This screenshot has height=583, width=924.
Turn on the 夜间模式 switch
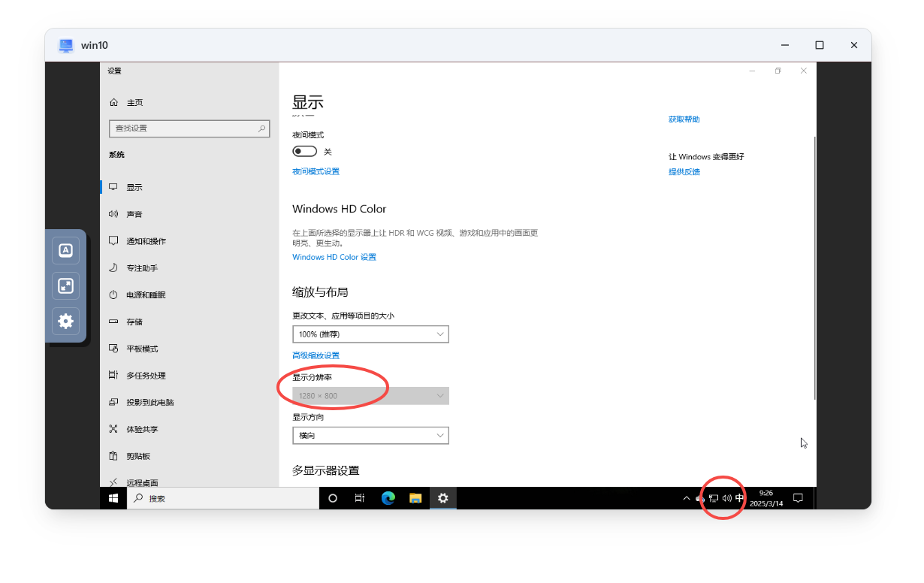coord(305,151)
